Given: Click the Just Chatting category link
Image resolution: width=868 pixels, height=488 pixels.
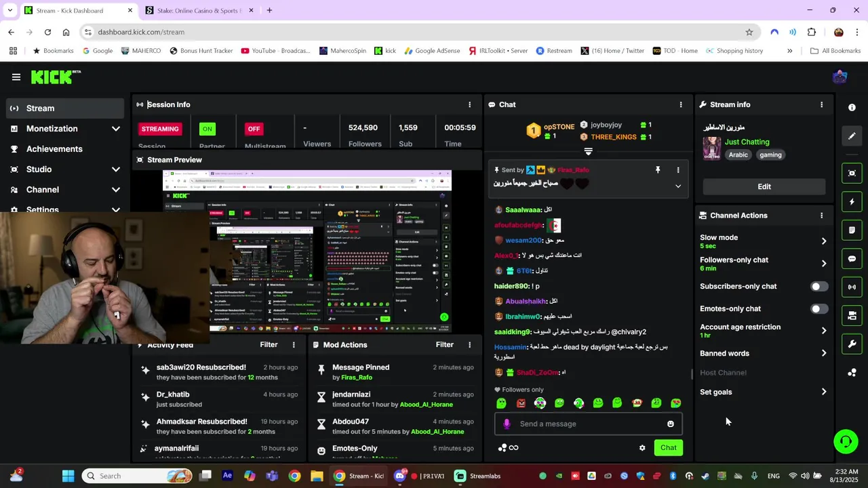Looking at the screenshot, I should (x=747, y=142).
